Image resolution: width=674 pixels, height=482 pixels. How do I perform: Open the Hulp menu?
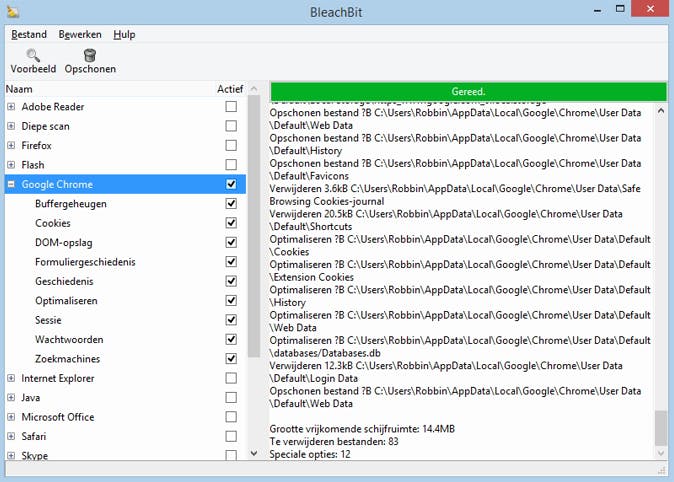click(x=124, y=34)
